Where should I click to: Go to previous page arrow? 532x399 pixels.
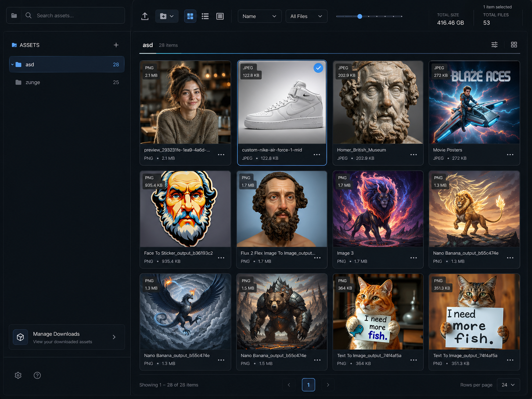click(289, 385)
